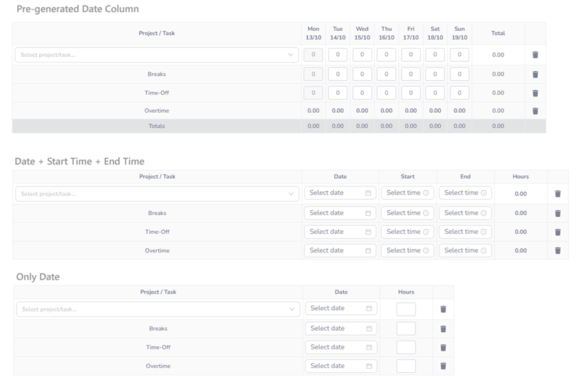577x392 pixels.
Task: Select date for Time-Off in Only Date table
Action: [x=340, y=347]
